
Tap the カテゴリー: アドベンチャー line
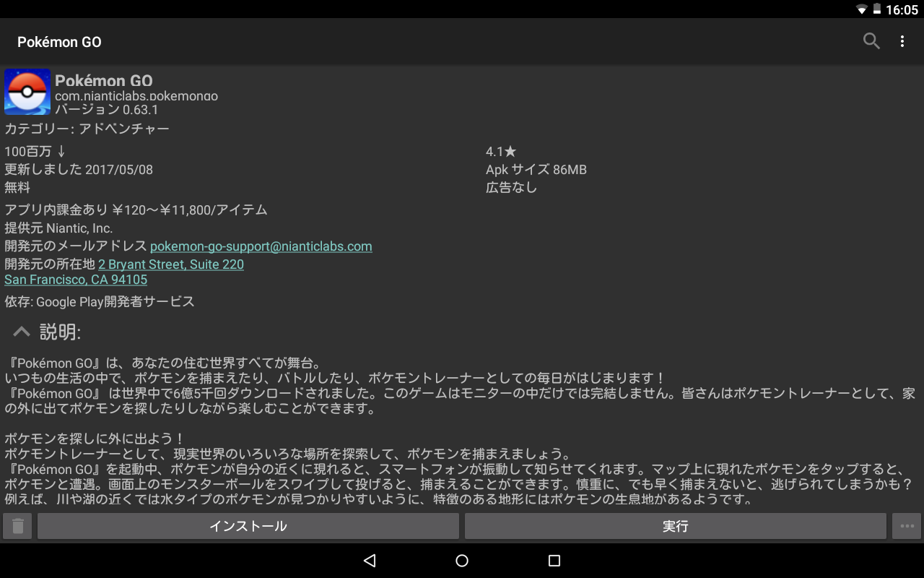[87, 129]
